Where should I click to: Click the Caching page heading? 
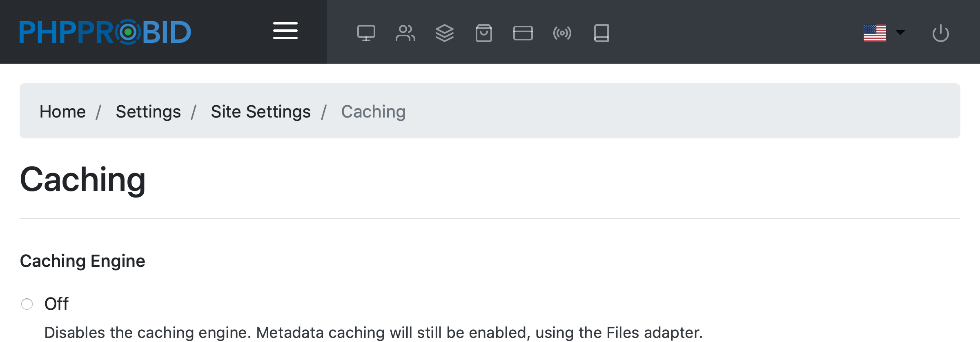(x=82, y=180)
